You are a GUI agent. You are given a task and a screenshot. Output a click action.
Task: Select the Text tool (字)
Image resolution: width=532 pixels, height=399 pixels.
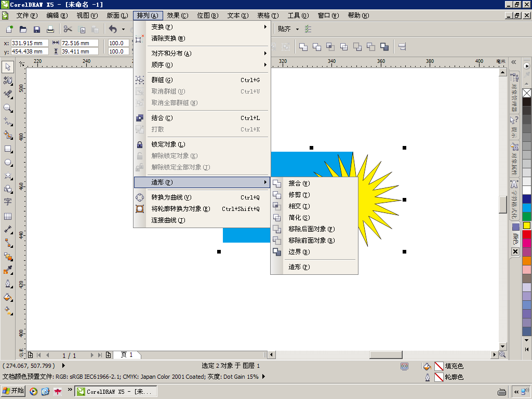8,202
